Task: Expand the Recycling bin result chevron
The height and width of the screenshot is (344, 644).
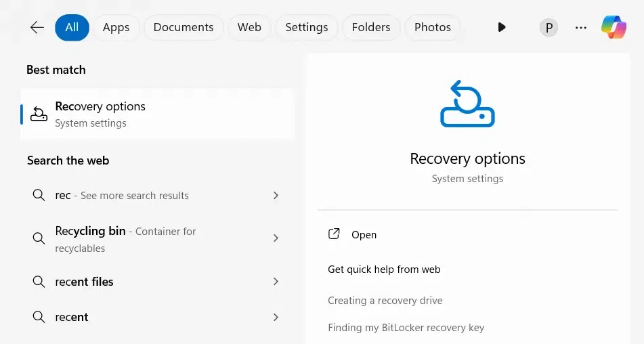Action: [x=276, y=238]
